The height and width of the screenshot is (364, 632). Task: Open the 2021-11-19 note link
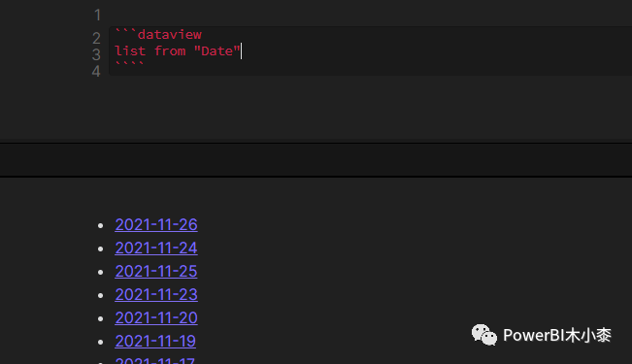point(155,342)
